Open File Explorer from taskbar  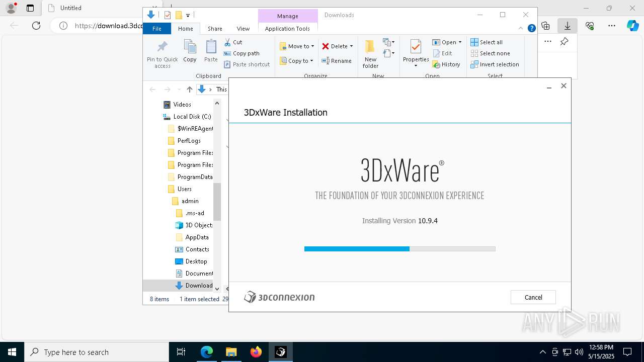click(231, 352)
